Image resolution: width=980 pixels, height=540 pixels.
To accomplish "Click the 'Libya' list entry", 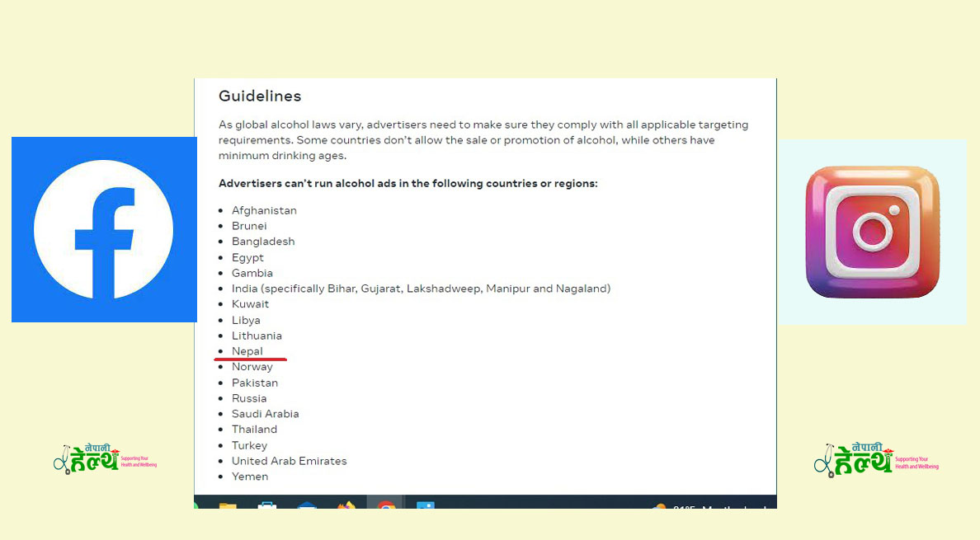I will tap(247, 320).
